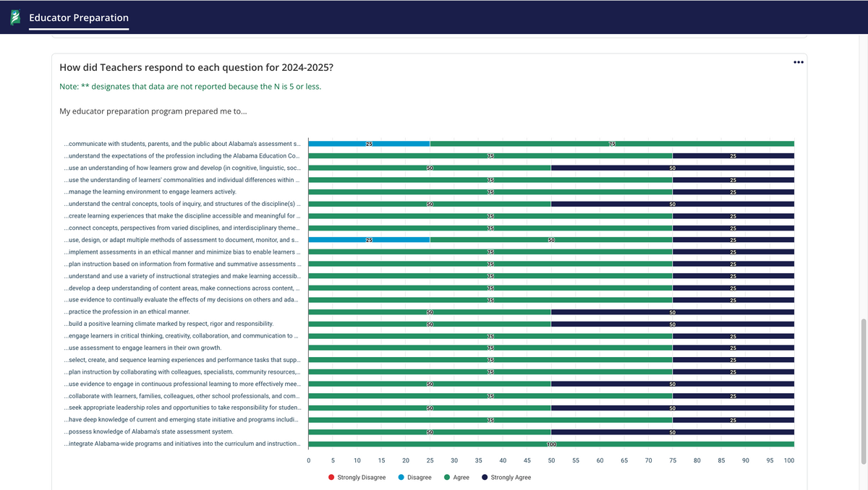The width and height of the screenshot is (868, 490).
Task: Select the Educator Preparation tab
Action: coord(79,18)
